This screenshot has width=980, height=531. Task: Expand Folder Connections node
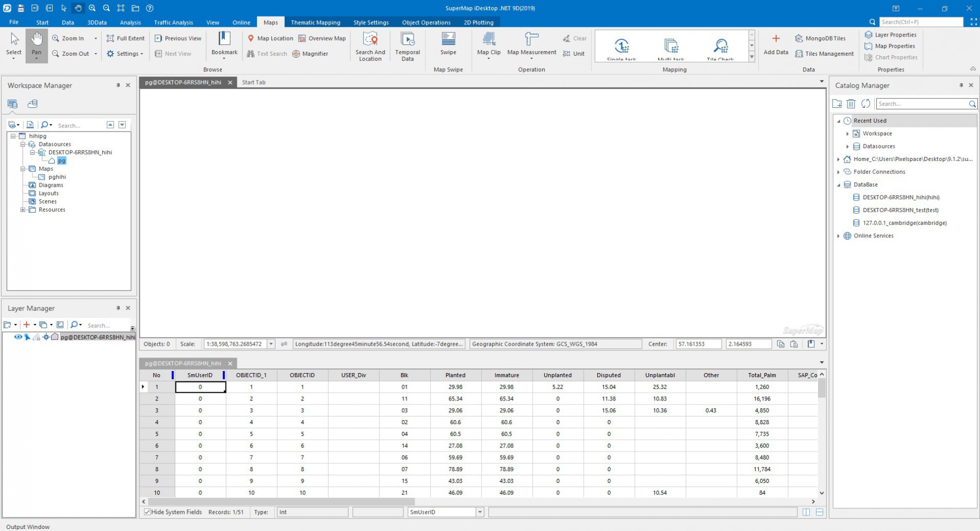pos(839,172)
